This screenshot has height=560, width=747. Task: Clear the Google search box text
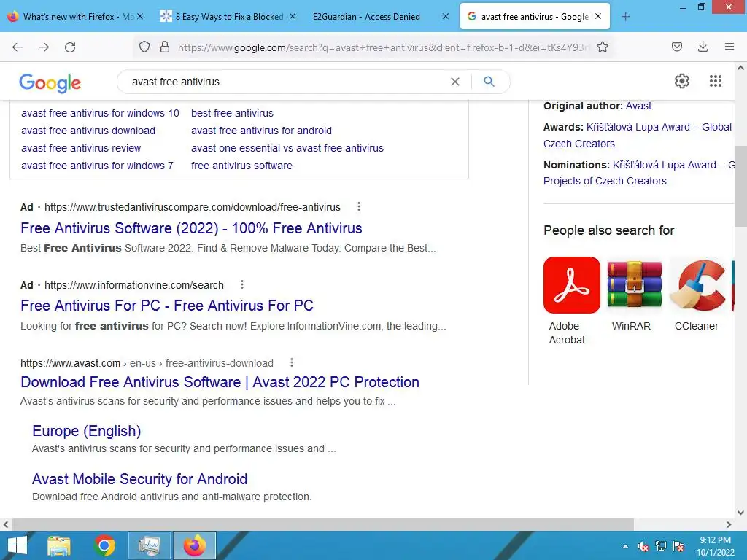[x=455, y=82]
